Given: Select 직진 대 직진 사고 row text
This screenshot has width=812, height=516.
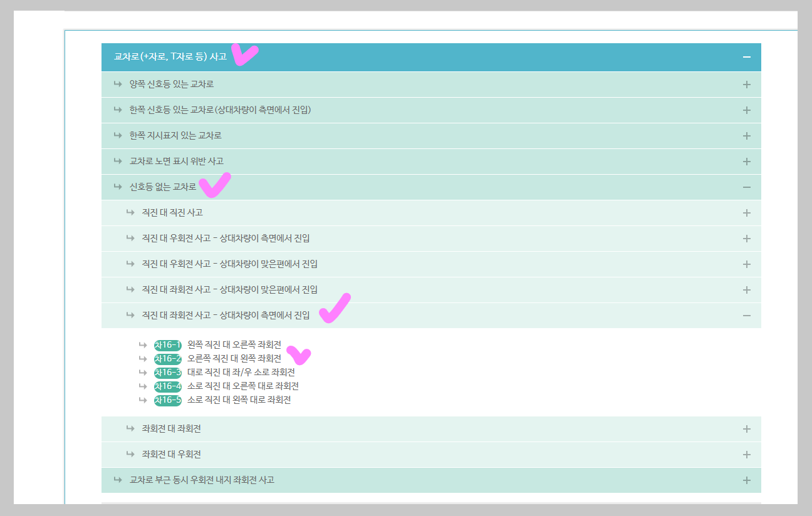Looking at the screenshot, I should tap(173, 212).
